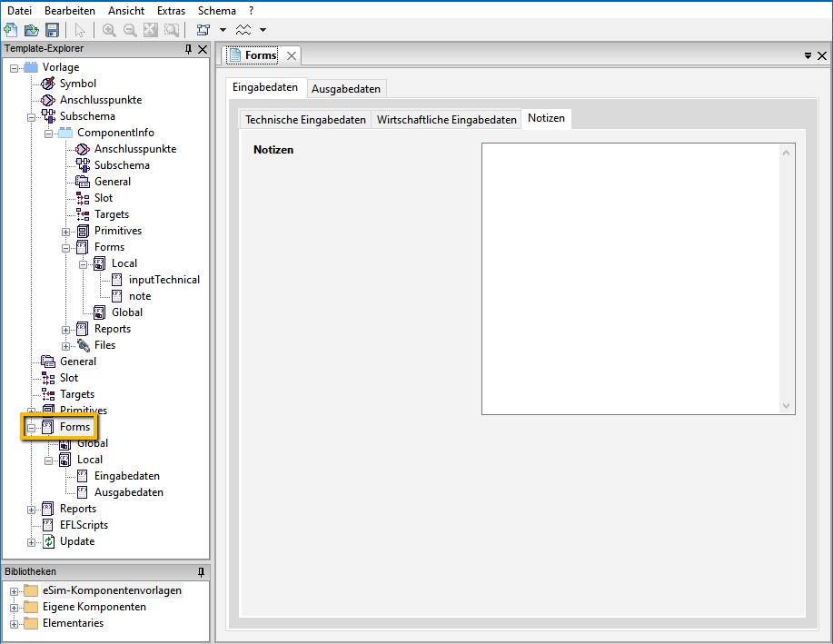Close the document pane
Viewport: 833px width, 644px height.
pyautogui.click(x=822, y=55)
